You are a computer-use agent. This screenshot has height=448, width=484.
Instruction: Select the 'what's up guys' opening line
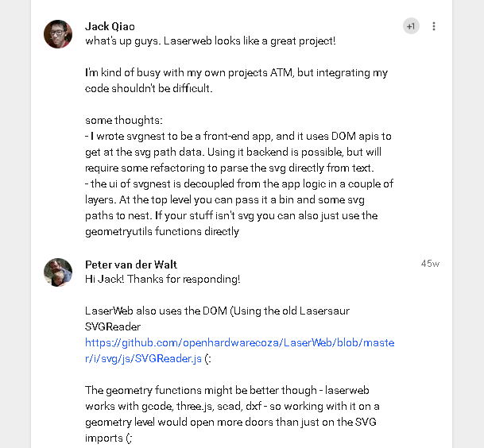(x=210, y=41)
